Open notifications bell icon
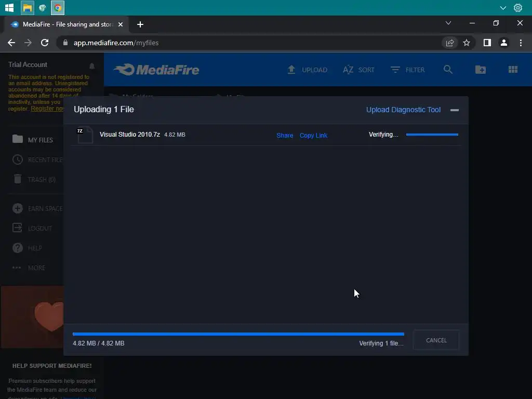The width and height of the screenshot is (532, 399). pos(91,66)
